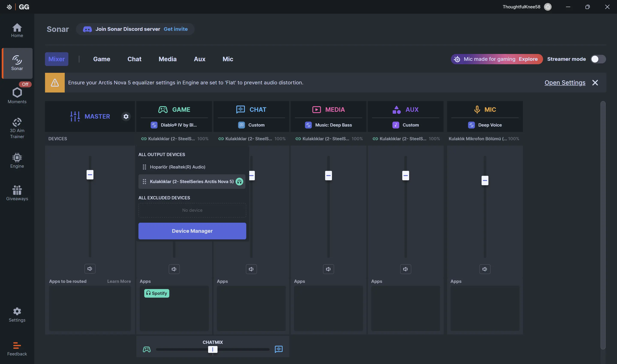Open the Home sidebar page
The height and width of the screenshot is (364, 617).
coord(17,30)
